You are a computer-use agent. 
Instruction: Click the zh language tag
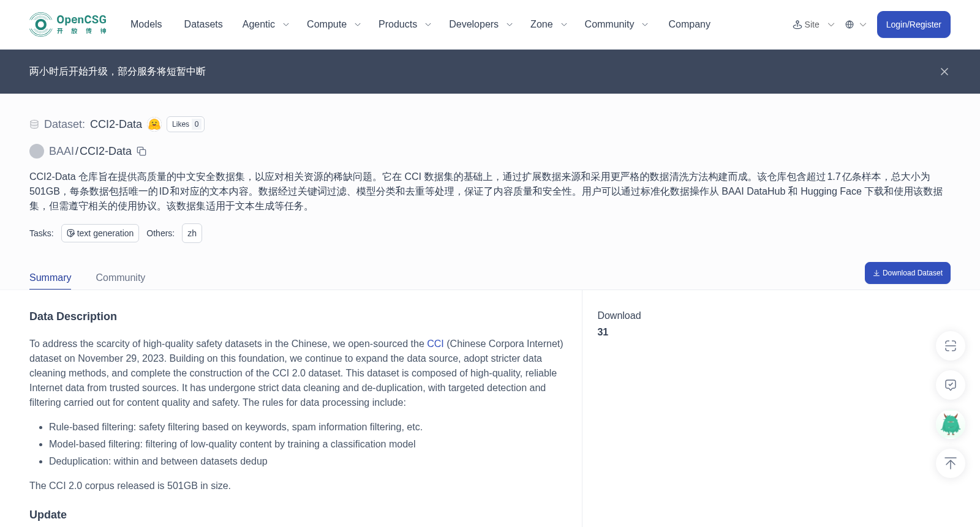pyautogui.click(x=192, y=233)
